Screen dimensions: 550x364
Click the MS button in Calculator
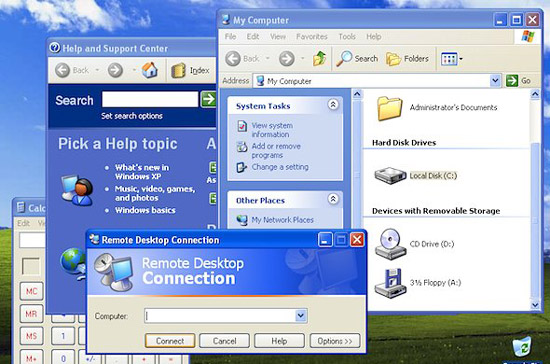pos(32,336)
